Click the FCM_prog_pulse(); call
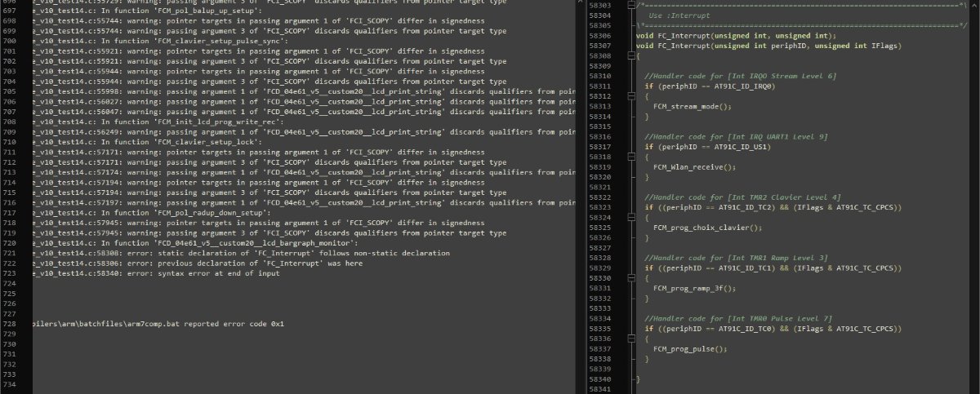This screenshot has height=394, width=980. coord(690,348)
